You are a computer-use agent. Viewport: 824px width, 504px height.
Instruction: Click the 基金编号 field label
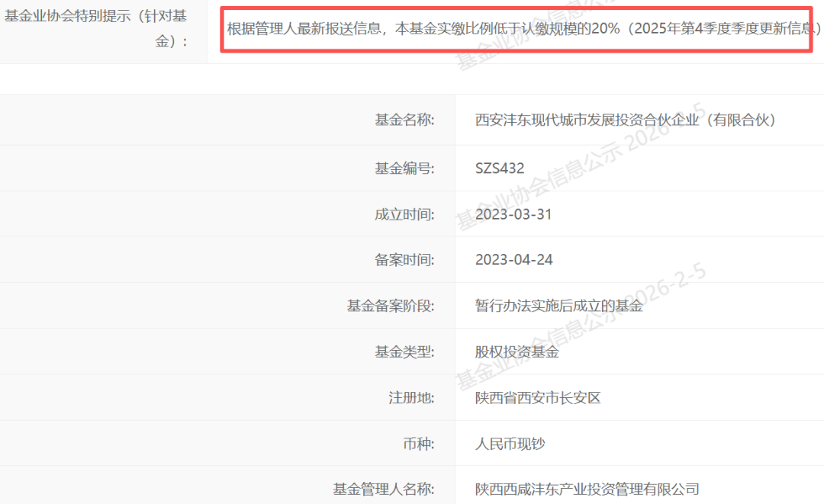tap(404, 169)
